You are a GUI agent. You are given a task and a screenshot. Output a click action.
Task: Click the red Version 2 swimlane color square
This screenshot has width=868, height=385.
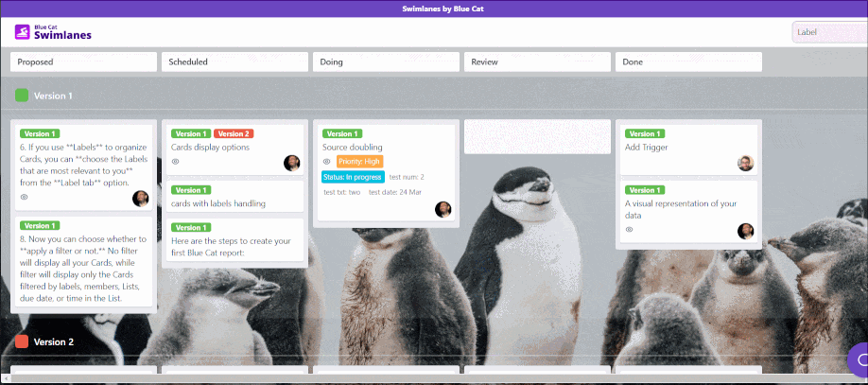pos(22,341)
